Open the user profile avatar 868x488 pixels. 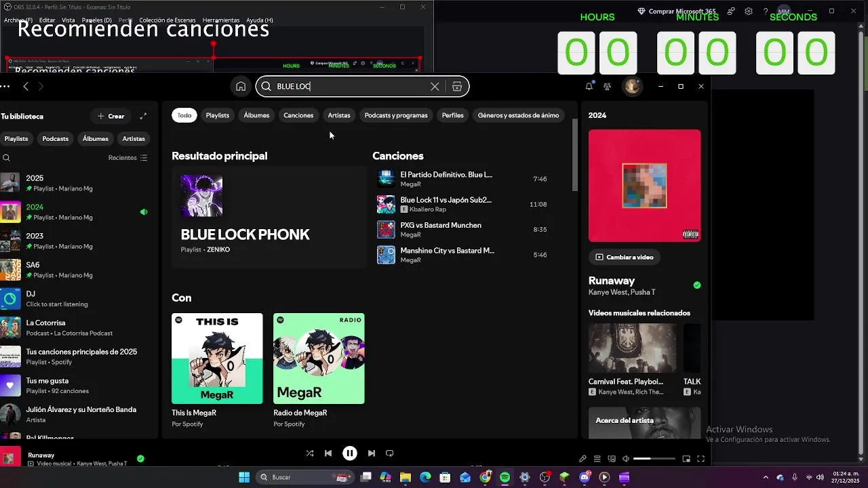tap(632, 86)
